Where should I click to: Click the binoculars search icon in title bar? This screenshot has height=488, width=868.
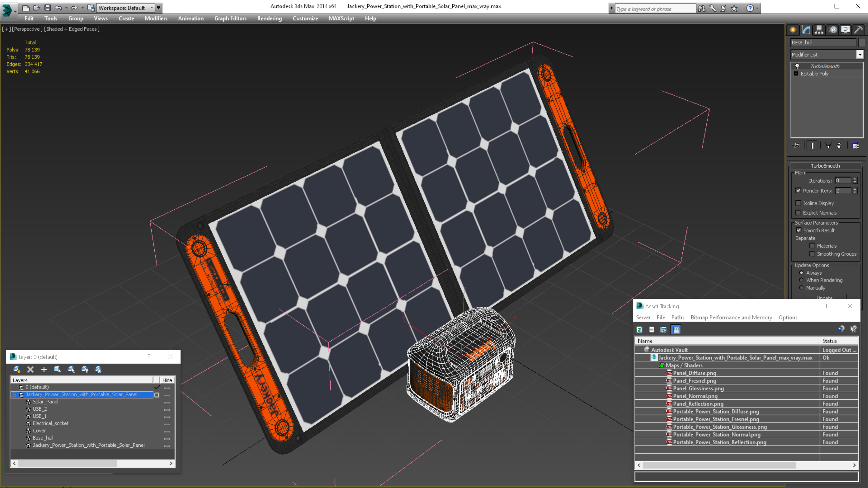click(x=702, y=8)
